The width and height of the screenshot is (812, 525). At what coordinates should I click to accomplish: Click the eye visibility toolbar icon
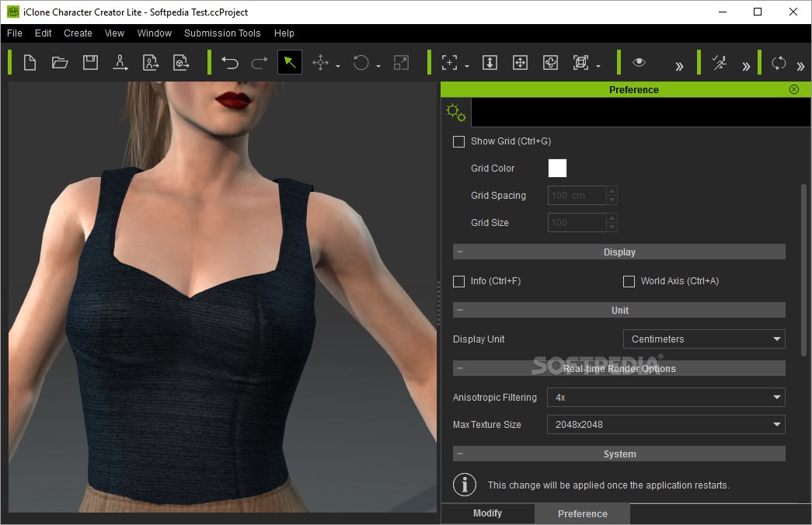639,63
